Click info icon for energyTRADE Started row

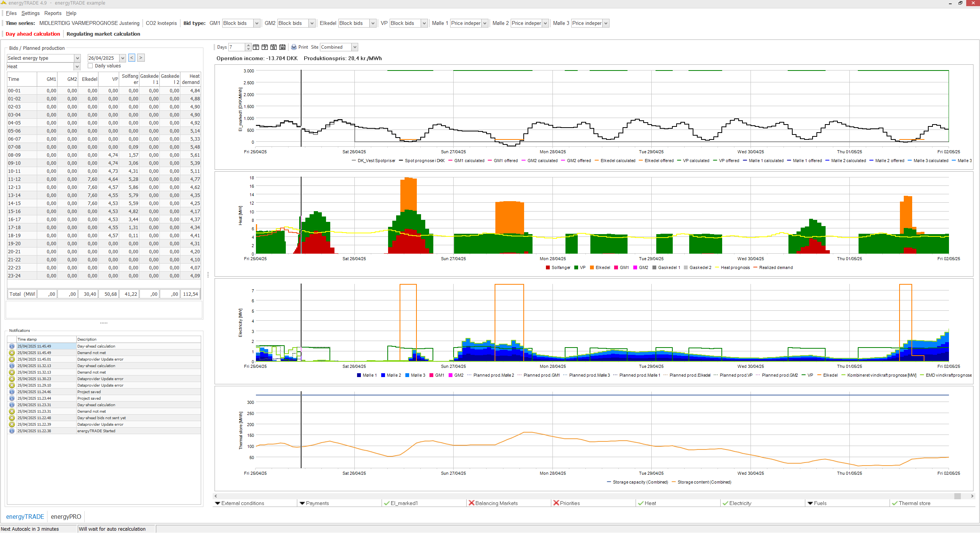[12, 431]
